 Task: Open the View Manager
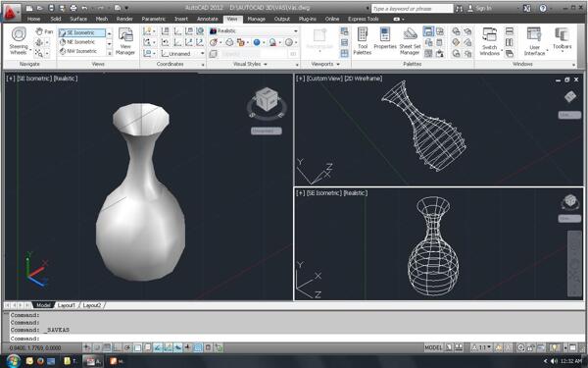click(125, 41)
